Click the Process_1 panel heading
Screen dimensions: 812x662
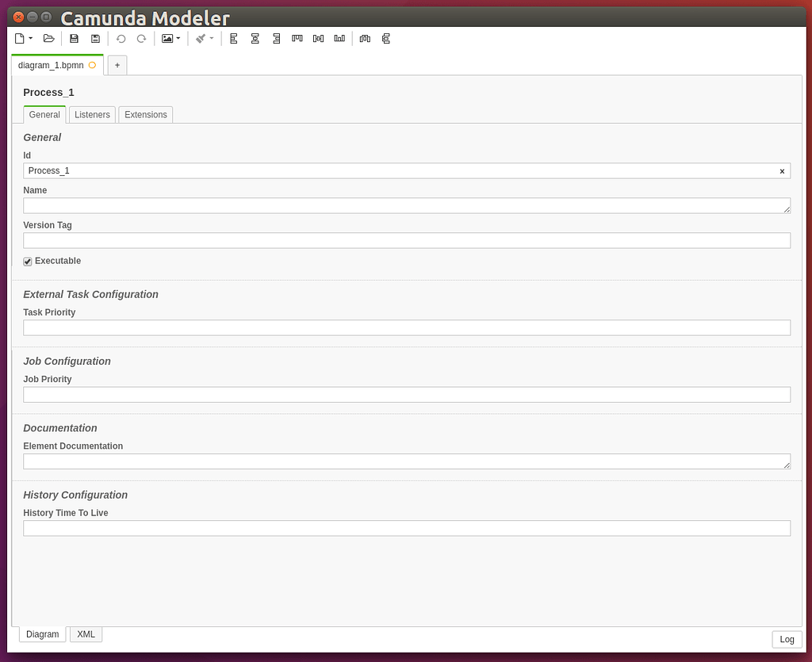[x=48, y=93]
